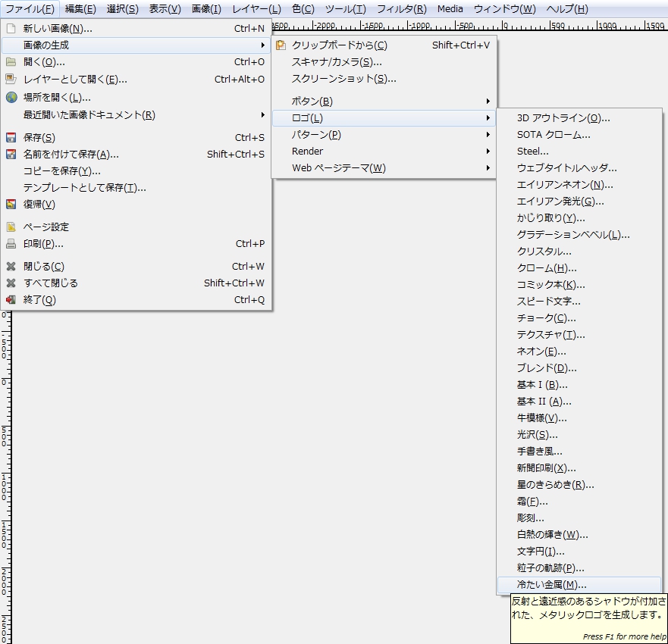
Task: Click the globe icon for open location
Action: pos(11,97)
